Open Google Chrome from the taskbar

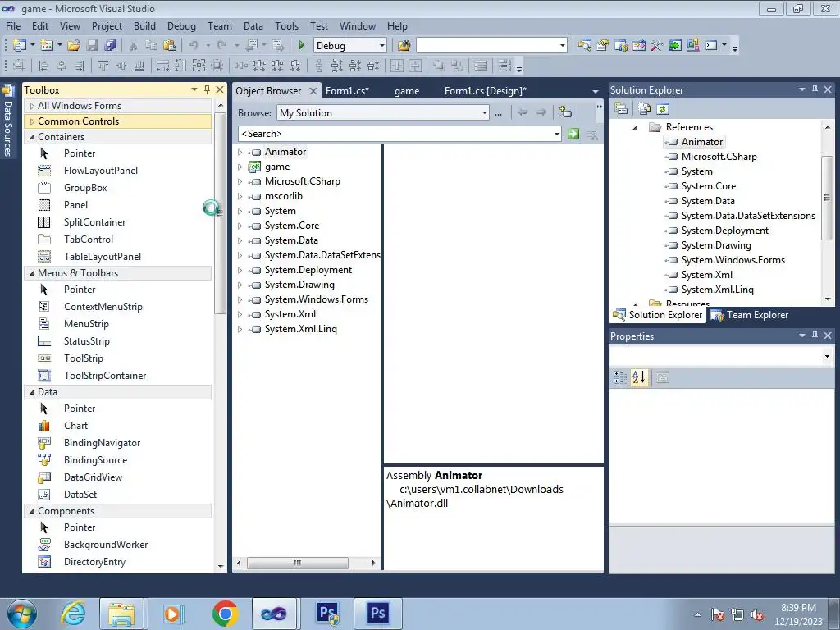(225, 614)
